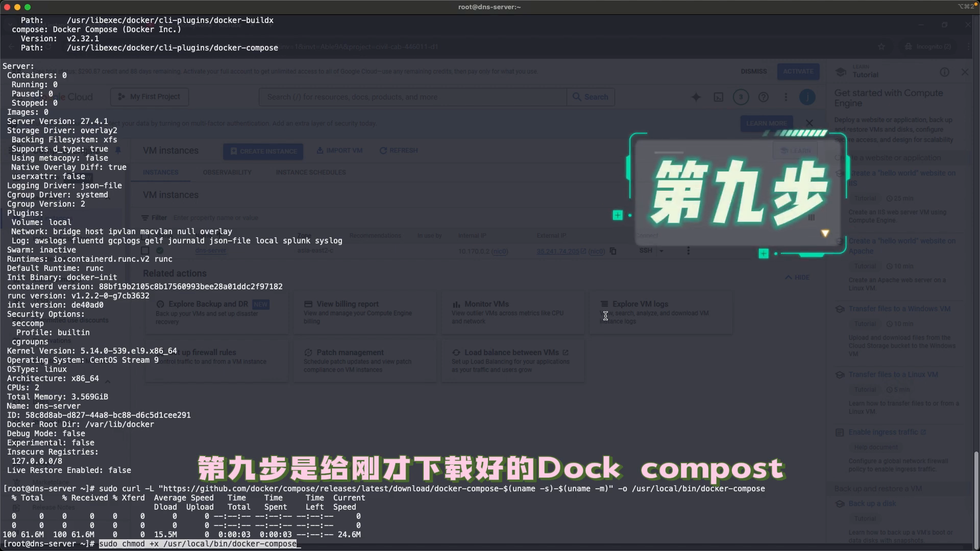Click the LEARN MORE button
Image resolution: width=980 pixels, height=551 pixels.
pos(767,123)
